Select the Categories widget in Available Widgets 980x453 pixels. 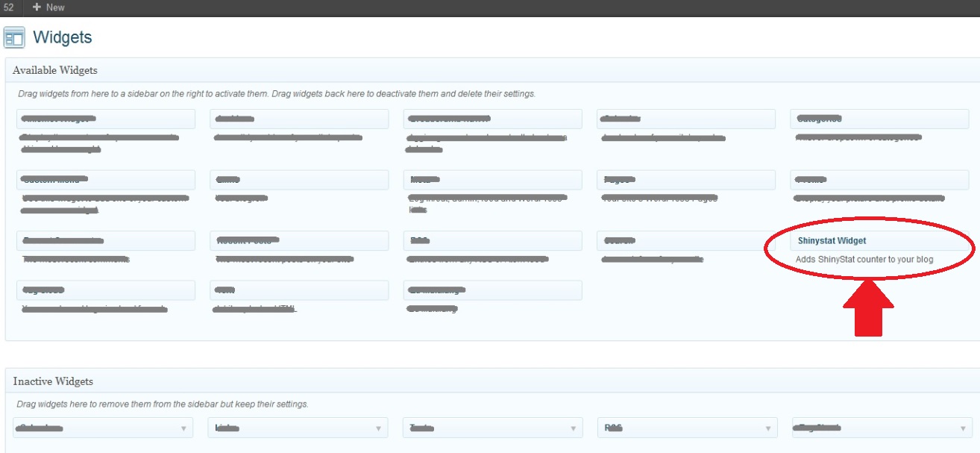click(x=879, y=119)
